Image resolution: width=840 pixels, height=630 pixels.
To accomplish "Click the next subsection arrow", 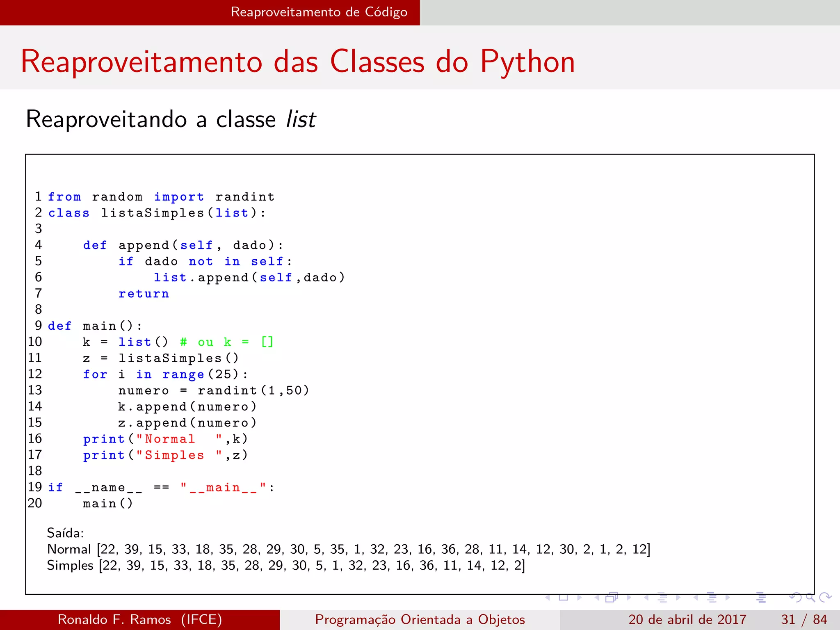I will 678,598.
